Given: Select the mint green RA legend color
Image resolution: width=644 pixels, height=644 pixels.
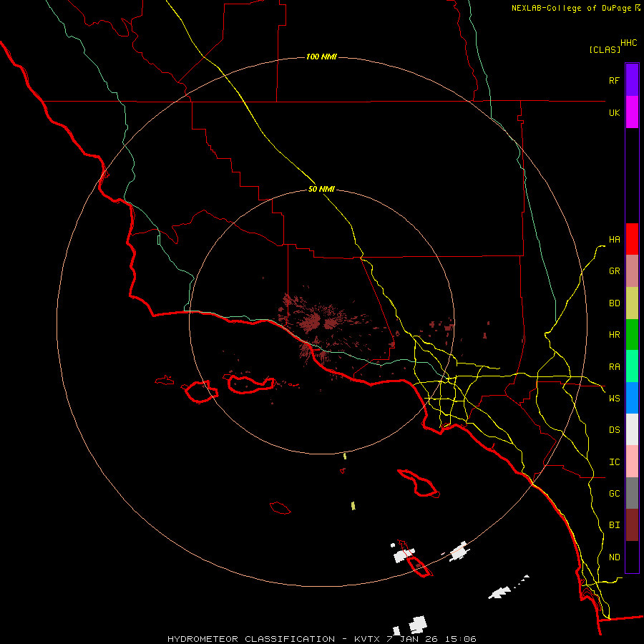Looking at the screenshot, I should 632,366.
